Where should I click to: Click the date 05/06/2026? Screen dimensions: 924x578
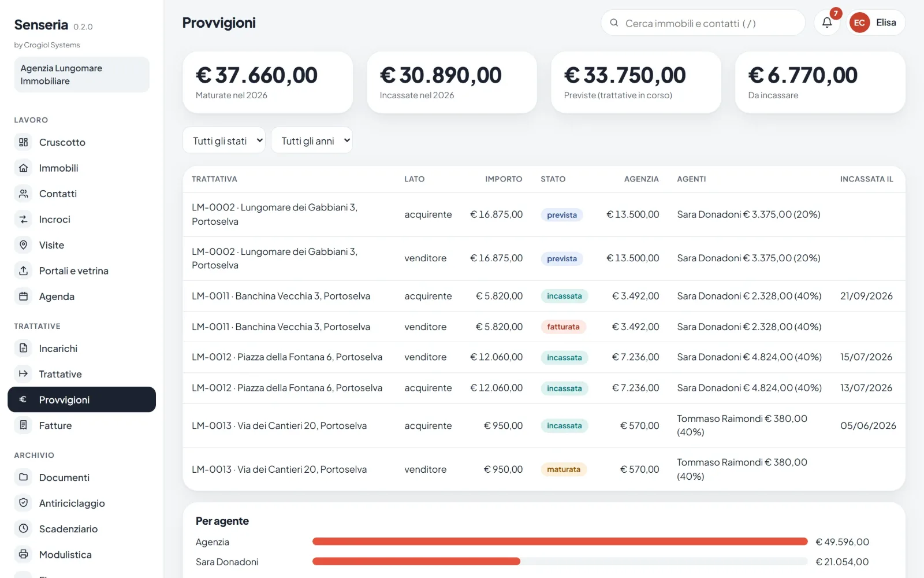868,425
